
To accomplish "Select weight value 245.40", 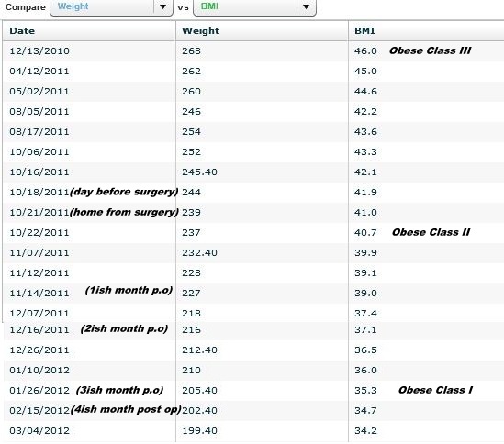I will click(x=199, y=172).
